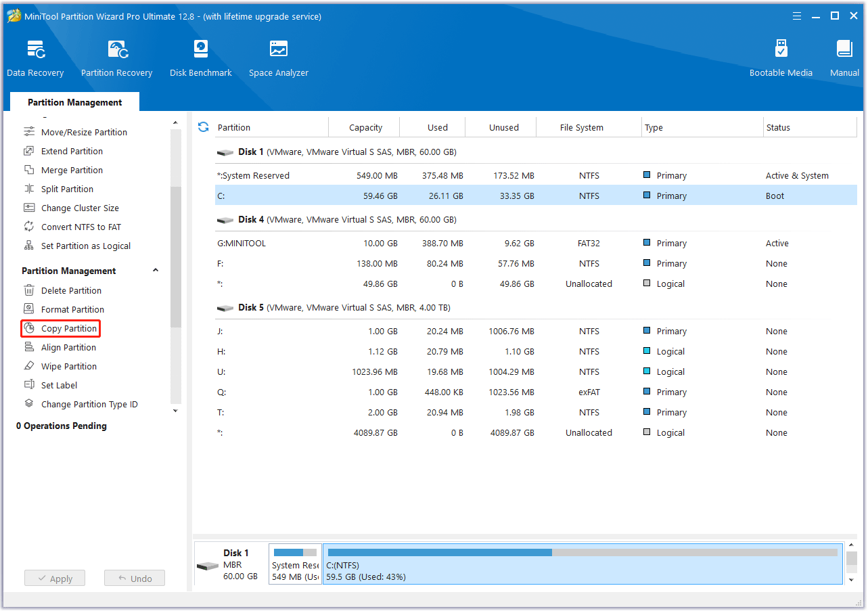Select Set Partition as Logical icon
The width and height of the screenshot is (868, 611).
(29, 246)
